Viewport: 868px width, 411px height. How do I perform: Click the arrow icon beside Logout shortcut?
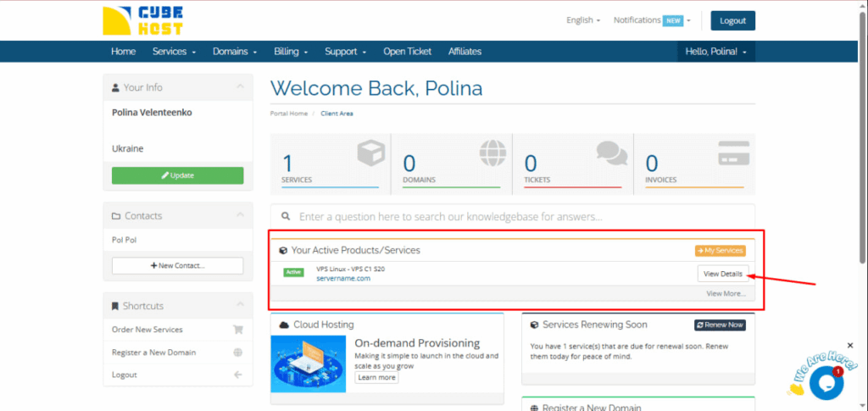[x=237, y=375]
